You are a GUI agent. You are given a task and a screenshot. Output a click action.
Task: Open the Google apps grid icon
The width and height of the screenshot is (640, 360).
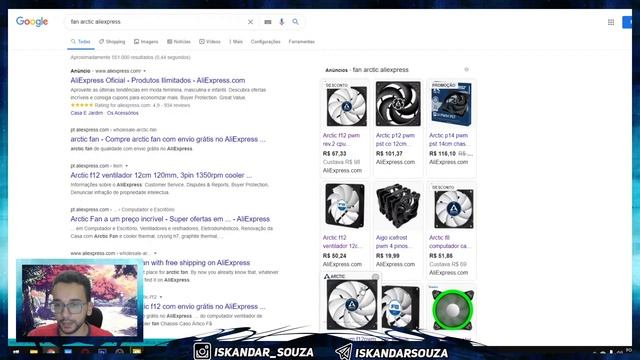click(611, 22)
